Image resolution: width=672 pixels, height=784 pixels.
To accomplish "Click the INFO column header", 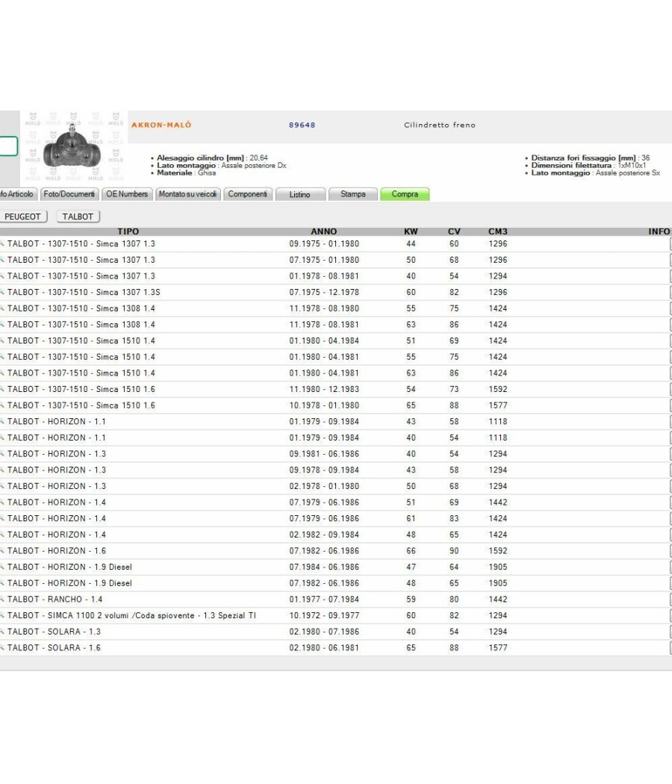I will (659, 231).
